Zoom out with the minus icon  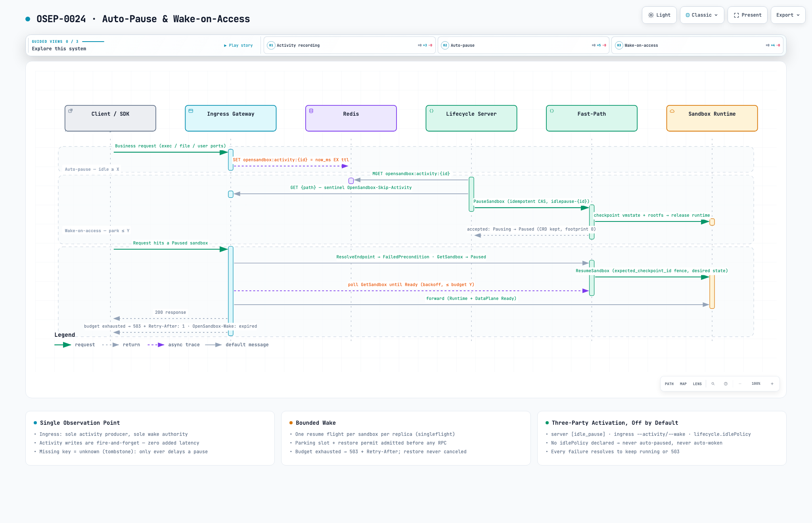tap(740, 384)
